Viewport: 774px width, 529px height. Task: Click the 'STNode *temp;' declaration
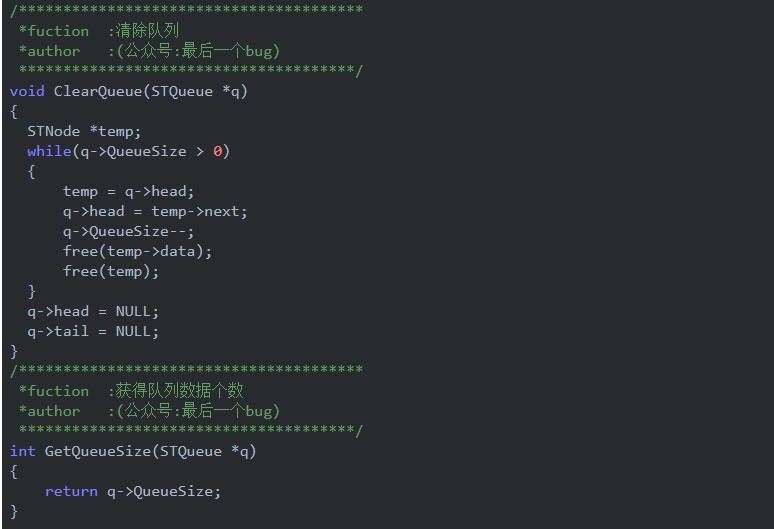(84, 131)
